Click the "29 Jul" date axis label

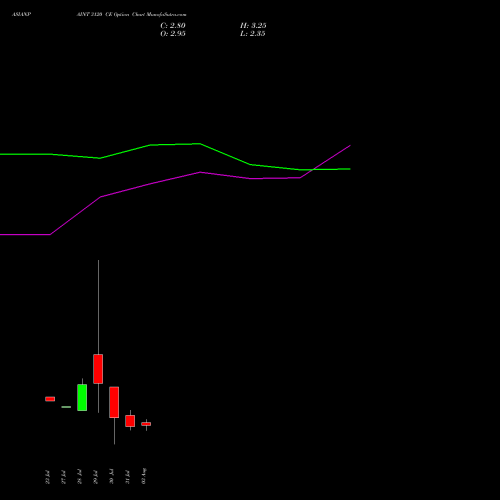pyautogui.click(x=95, y=477)
